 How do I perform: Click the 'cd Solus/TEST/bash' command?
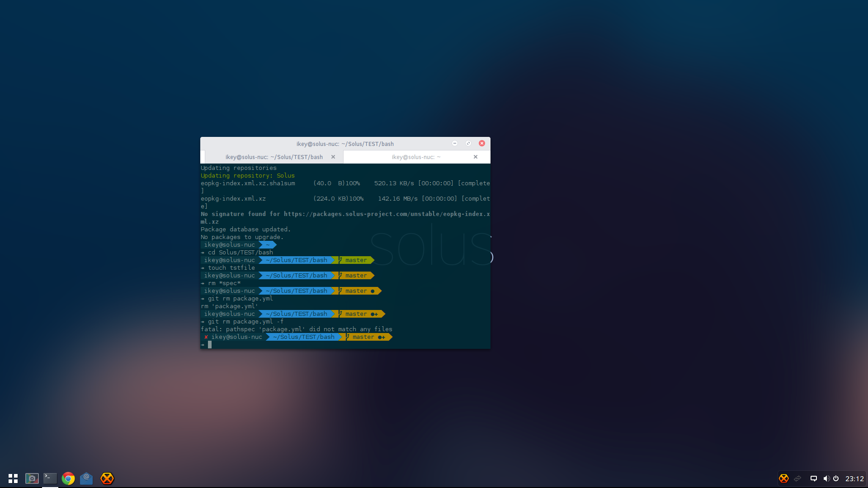pyautogui.click(x=241, y=253)
